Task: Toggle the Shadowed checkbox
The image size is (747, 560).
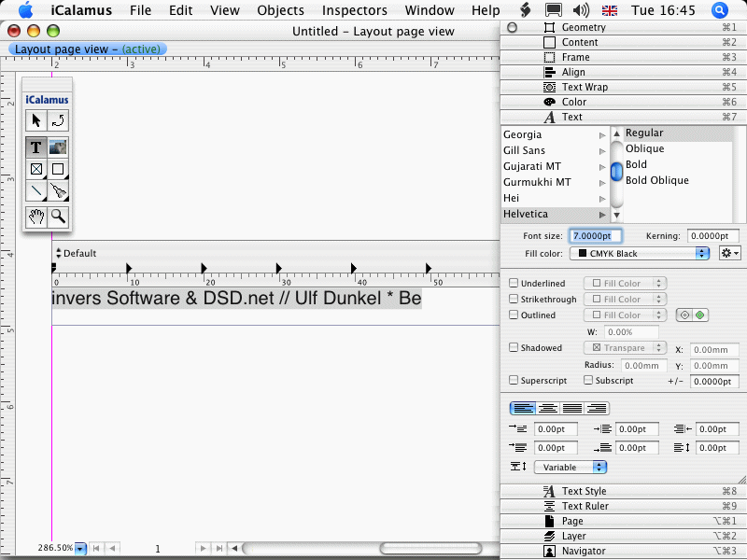Action: click(514, 348)
